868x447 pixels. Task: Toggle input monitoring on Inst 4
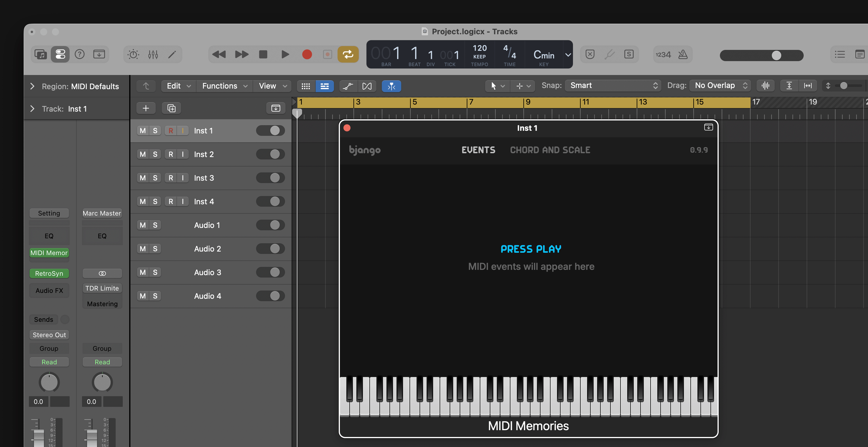pyautogui.click(x=183, y=202)
